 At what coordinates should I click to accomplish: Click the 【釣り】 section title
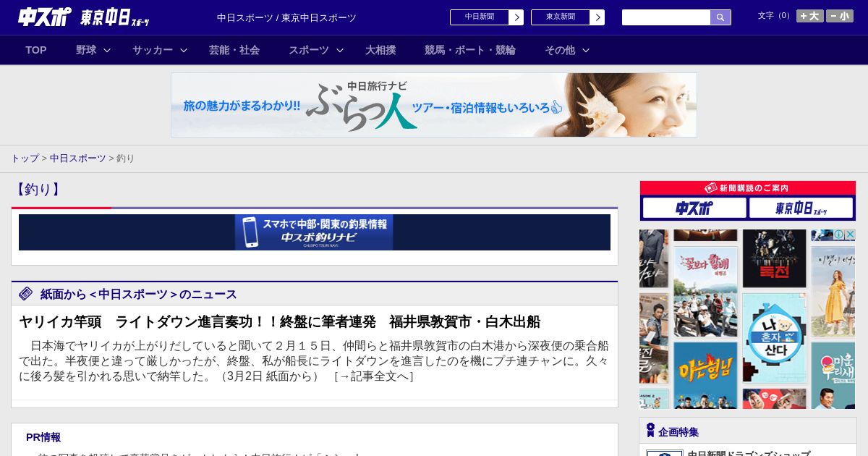click(x=38, y=190)
